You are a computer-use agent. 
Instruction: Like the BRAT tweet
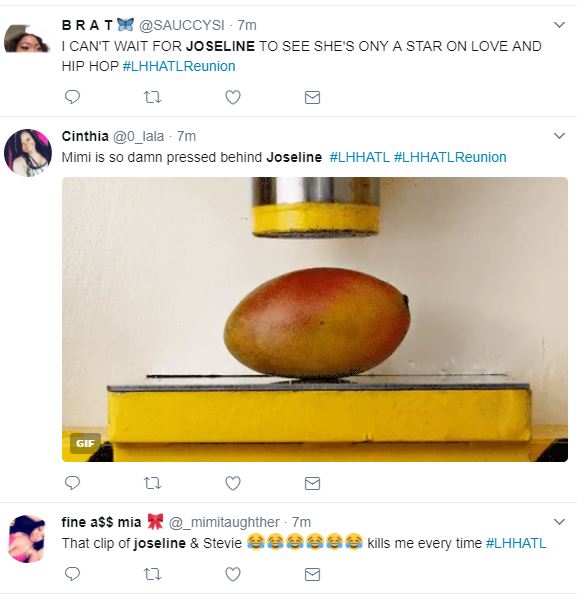coord(233,97)
